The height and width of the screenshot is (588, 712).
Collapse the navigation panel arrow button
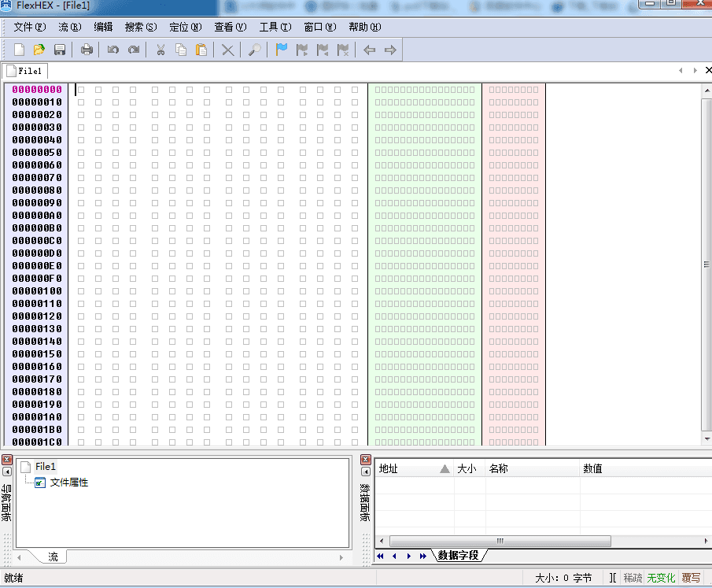point(7,472)
